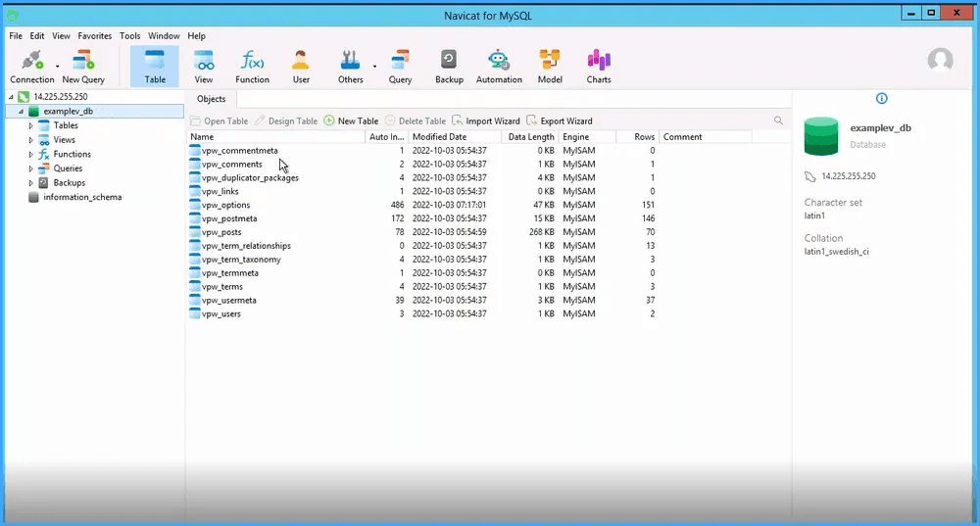Open the Query toolbar icon
The width and height of the screenshot is (980, 526).
[400, 67]
